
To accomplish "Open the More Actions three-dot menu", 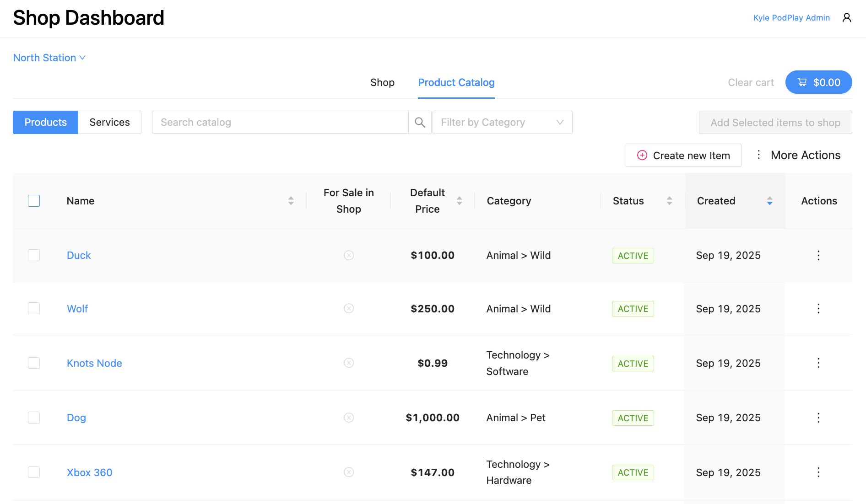I will 758,155.
